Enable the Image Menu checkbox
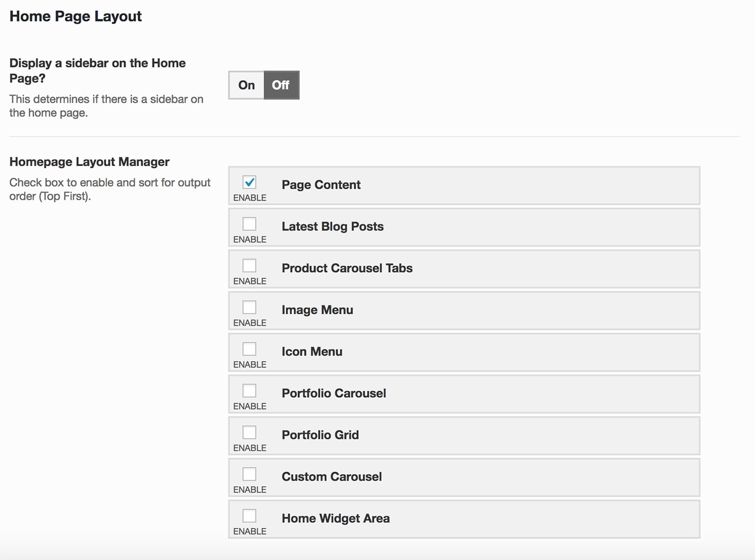The height and width of the screenshot is (560, 755). click(249, 307)
